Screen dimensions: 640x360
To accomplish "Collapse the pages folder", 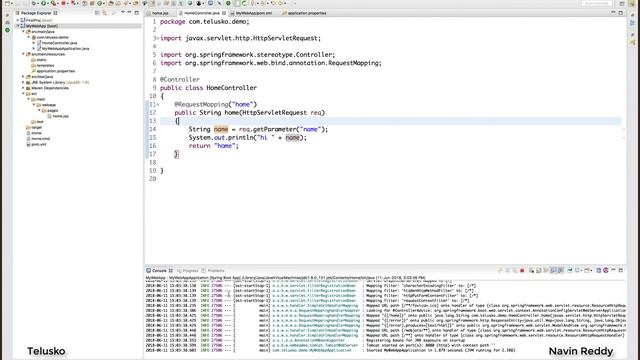I will [x=40, y=111].
